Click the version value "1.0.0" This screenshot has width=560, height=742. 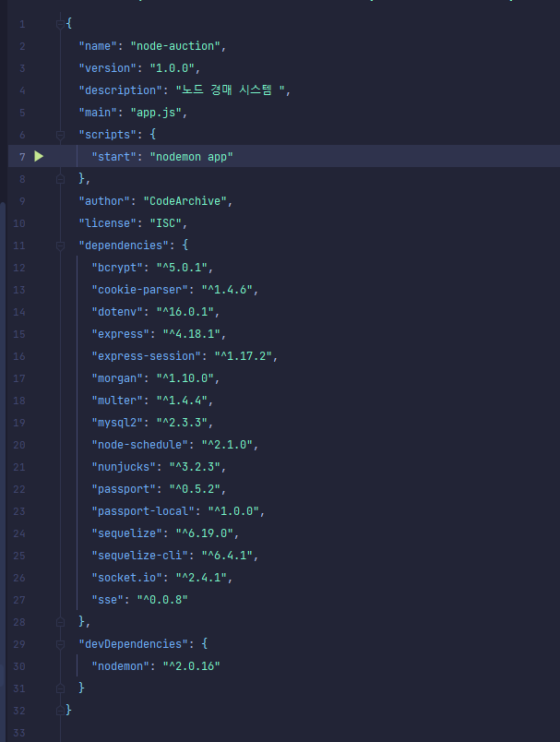click(173, 68)
